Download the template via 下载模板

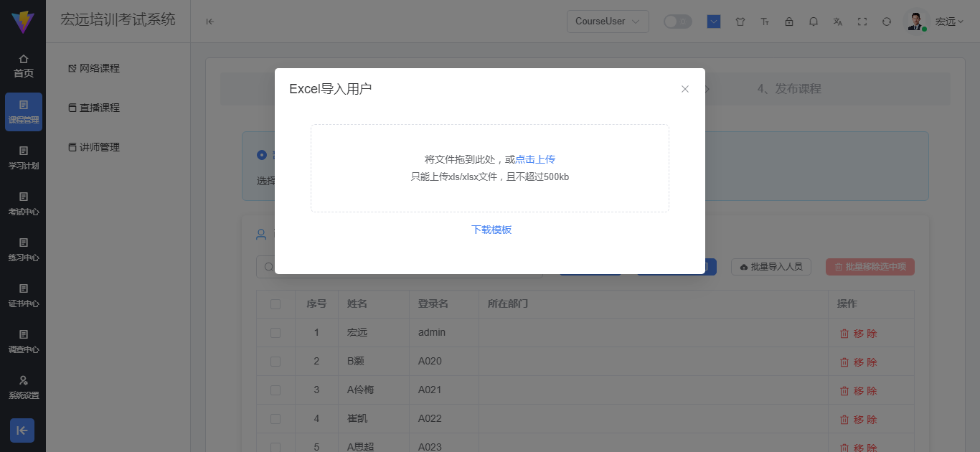pyautogui.click(x=491, y=229)
